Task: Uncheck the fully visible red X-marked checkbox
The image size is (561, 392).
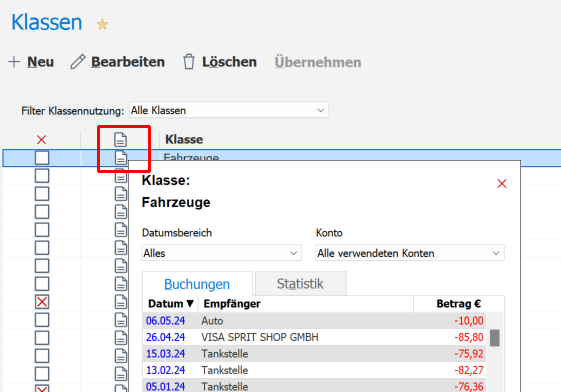Action: (42, 302)
